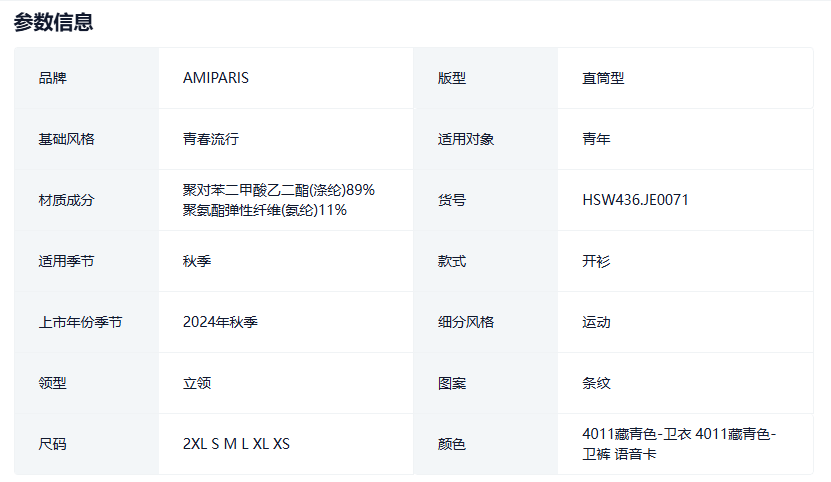Select the 直筒型 fit value
The image size is (831, 482).
(x=603, y=78)
